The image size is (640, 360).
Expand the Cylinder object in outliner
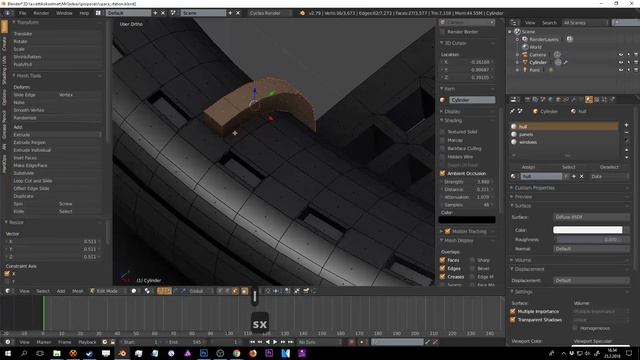pos(517,62)
